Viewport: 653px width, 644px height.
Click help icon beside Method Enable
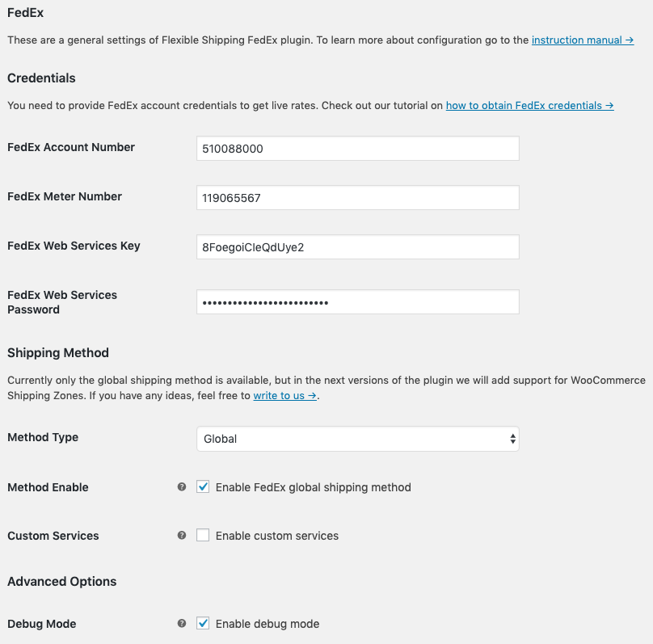[182, 487]
